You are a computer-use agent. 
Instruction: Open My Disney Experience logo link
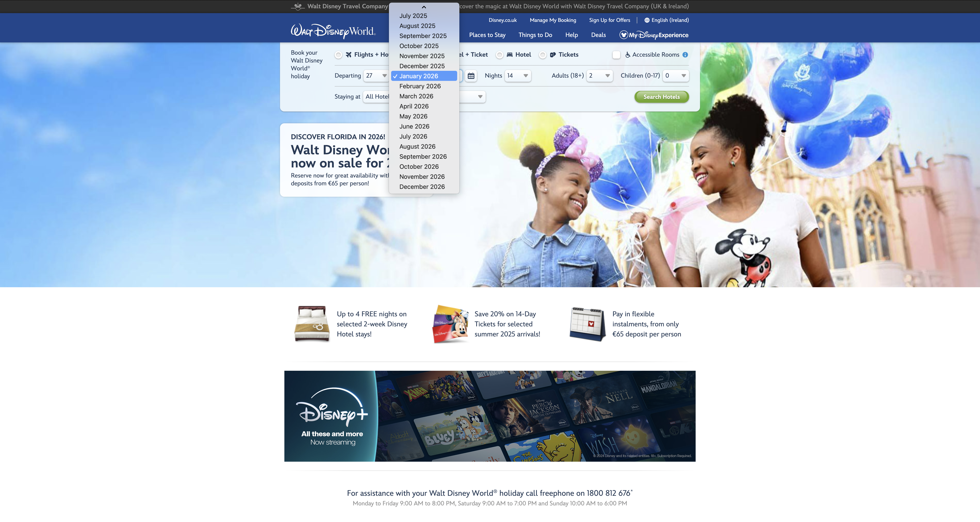[x=654, y=35]
